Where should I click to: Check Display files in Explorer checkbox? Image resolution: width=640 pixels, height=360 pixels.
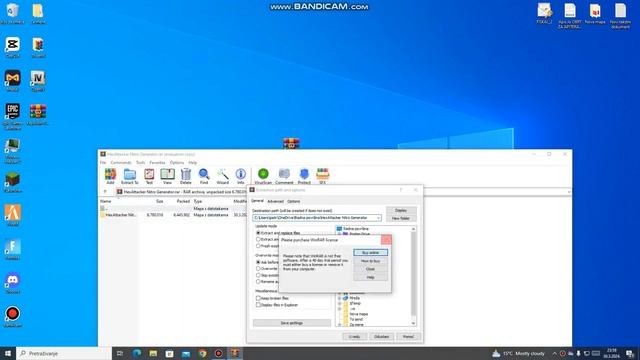coord(258,304)
